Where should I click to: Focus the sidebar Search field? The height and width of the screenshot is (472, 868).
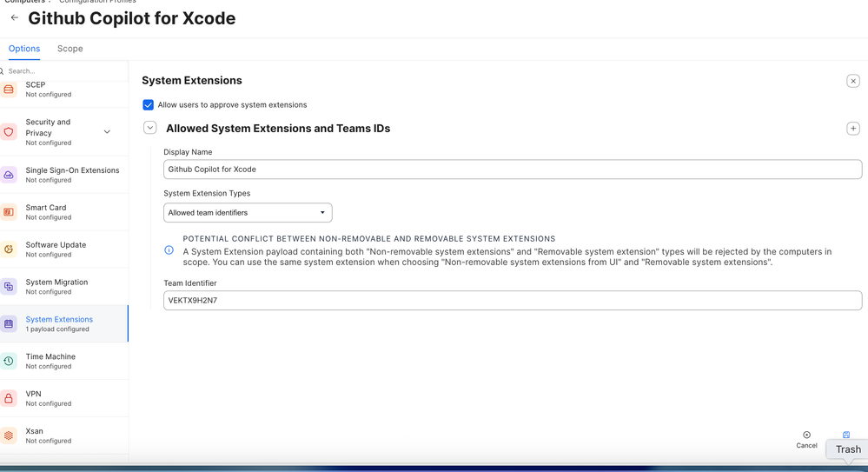[66, 71]
